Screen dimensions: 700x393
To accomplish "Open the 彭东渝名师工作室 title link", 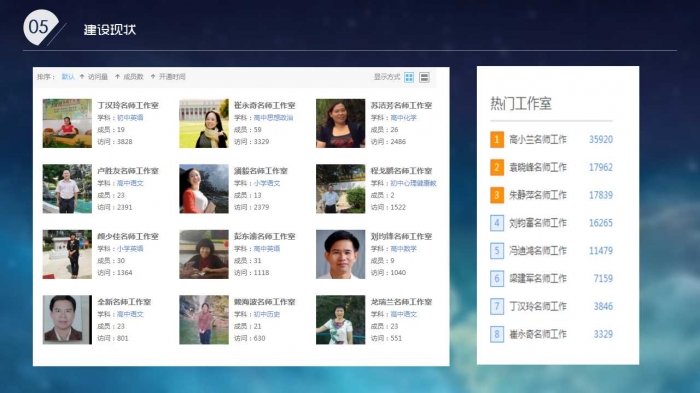I will click(264, 236).
